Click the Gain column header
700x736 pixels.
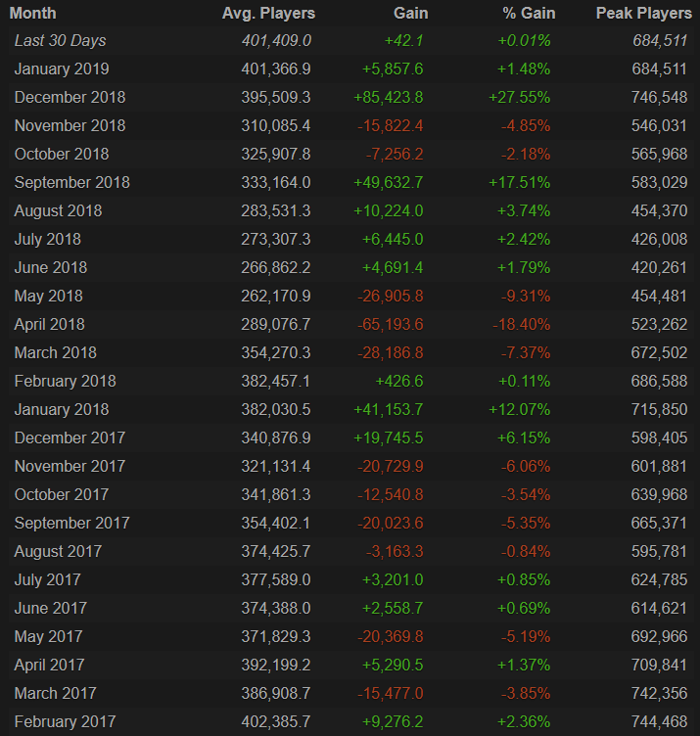pyautogui.click(x=411, y=13)
